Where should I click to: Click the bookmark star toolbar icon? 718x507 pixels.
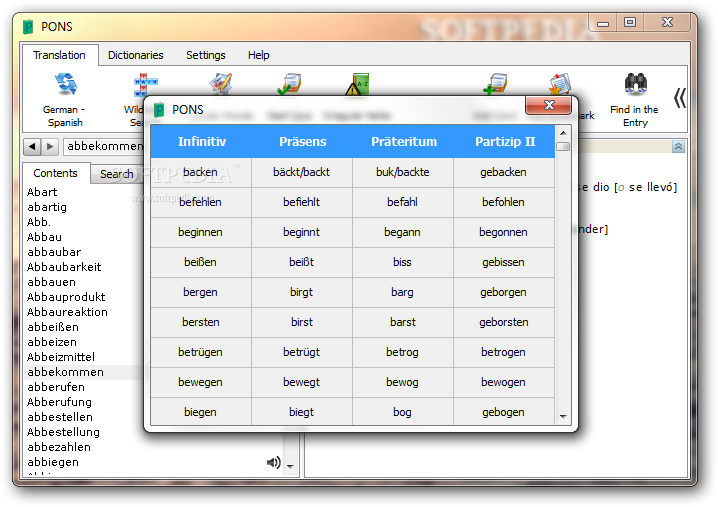[560, 84]
